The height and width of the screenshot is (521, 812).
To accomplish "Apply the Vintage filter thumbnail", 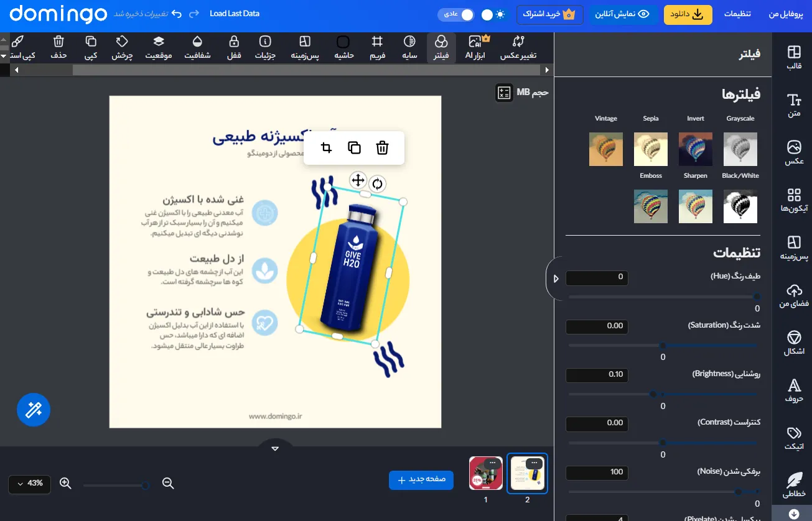I will click(606, 149).
